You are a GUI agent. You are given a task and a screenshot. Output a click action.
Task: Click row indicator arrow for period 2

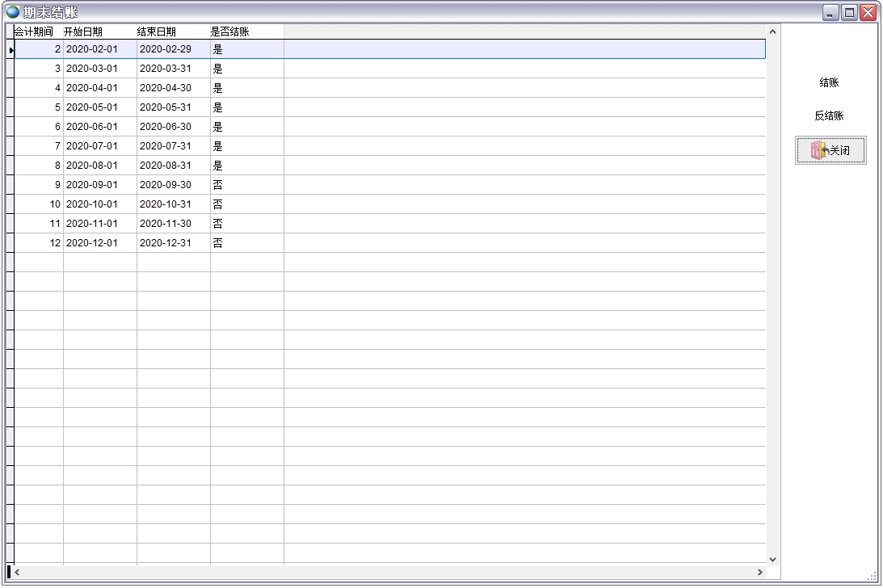tap(11, 50)
